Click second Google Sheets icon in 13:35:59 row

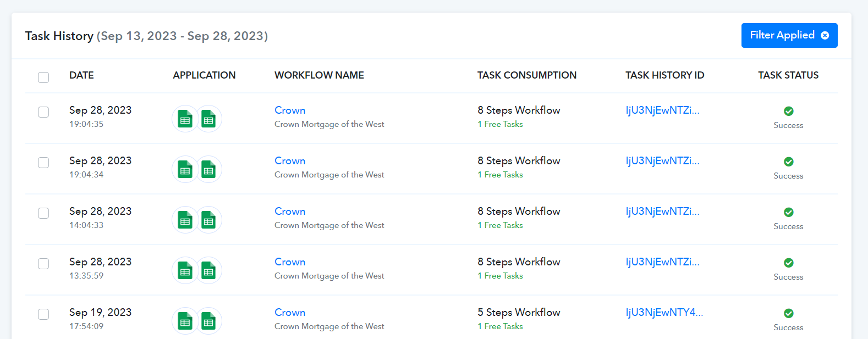click(x=208, y=270)
